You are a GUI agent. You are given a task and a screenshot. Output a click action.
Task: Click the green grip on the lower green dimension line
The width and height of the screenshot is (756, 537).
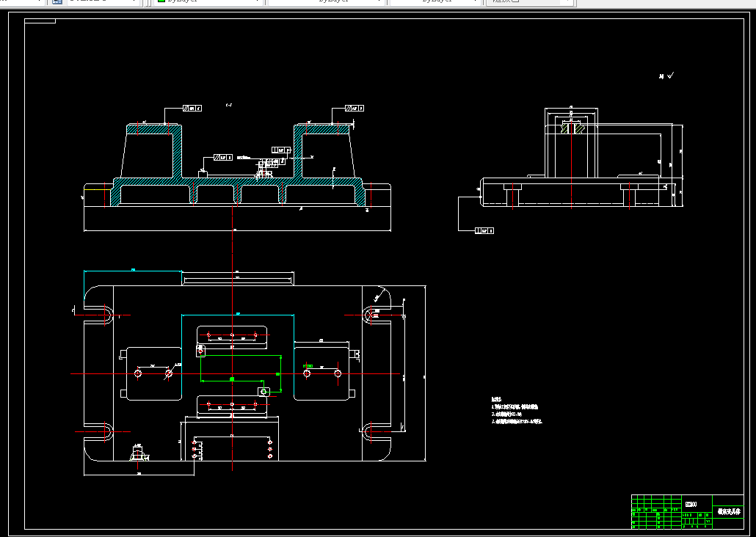(232, 380)
